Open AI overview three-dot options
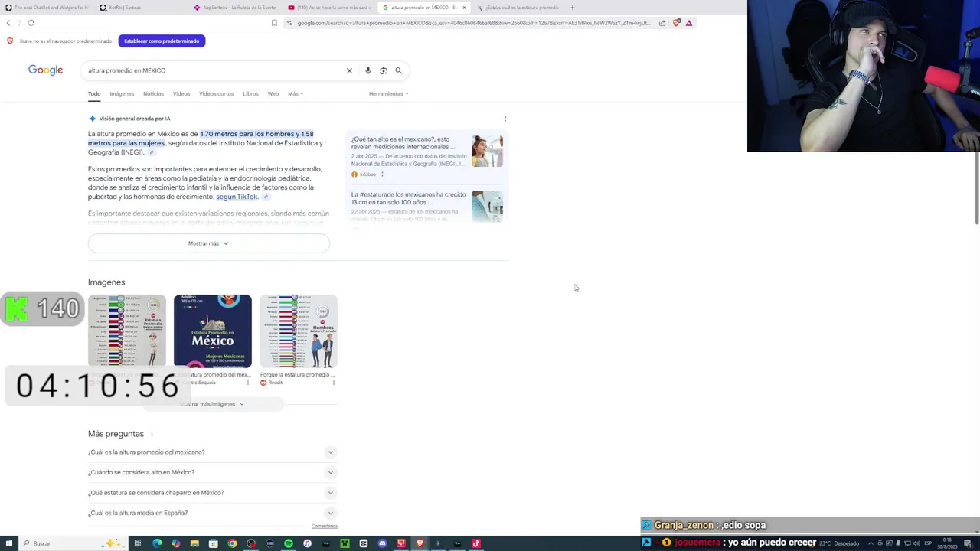The width and height of the screenshot is (980, 551). coord(505,119)
